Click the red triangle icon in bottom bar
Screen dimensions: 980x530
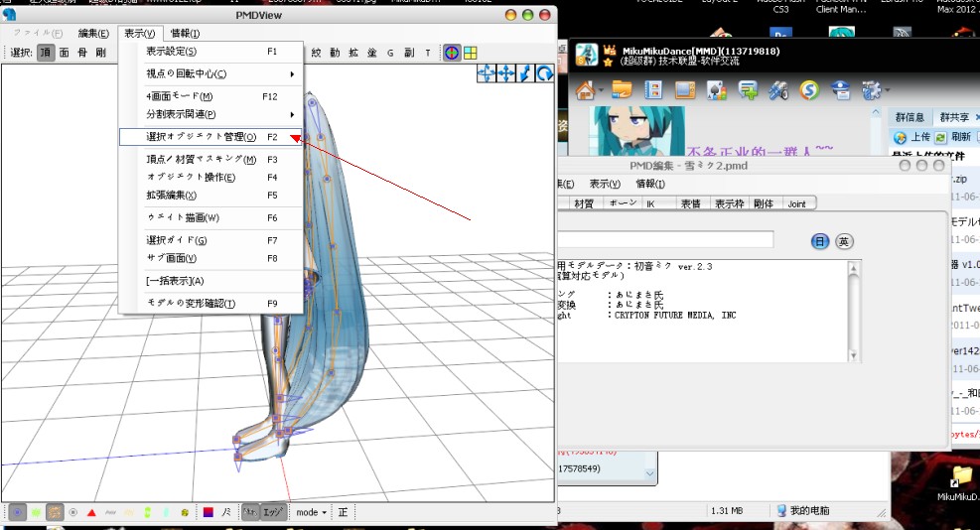click(x=92, y=512)
